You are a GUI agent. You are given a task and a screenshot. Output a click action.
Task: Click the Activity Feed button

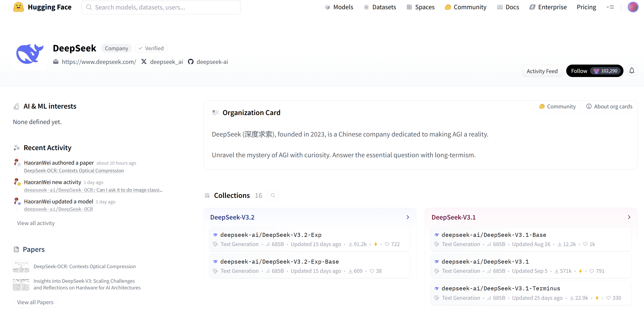[x=542, y=71]
